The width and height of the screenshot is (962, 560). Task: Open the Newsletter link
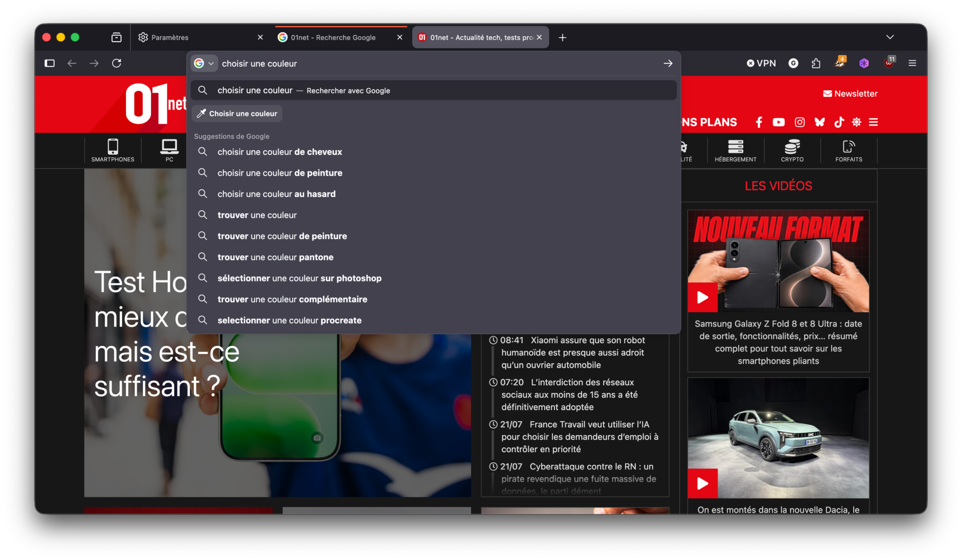850,94
